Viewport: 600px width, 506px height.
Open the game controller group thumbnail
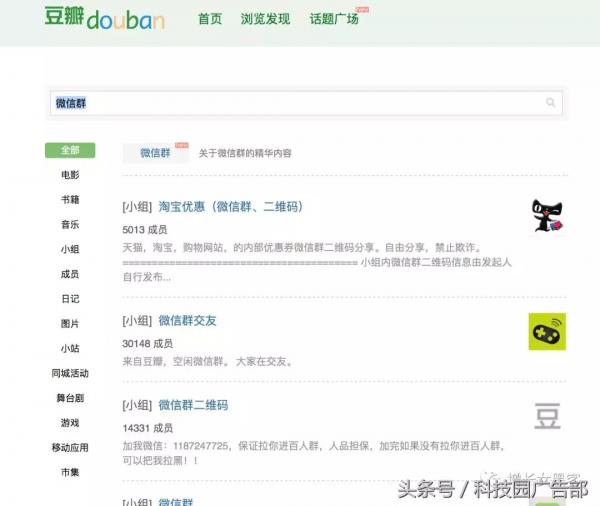pyautogui.click(x=547, y=331)
